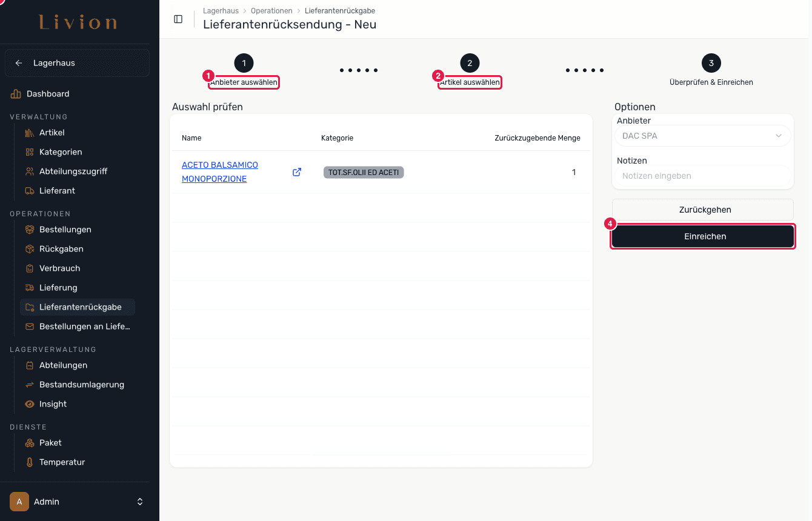Click the Anbieter auswählen step label

point(244,82)
